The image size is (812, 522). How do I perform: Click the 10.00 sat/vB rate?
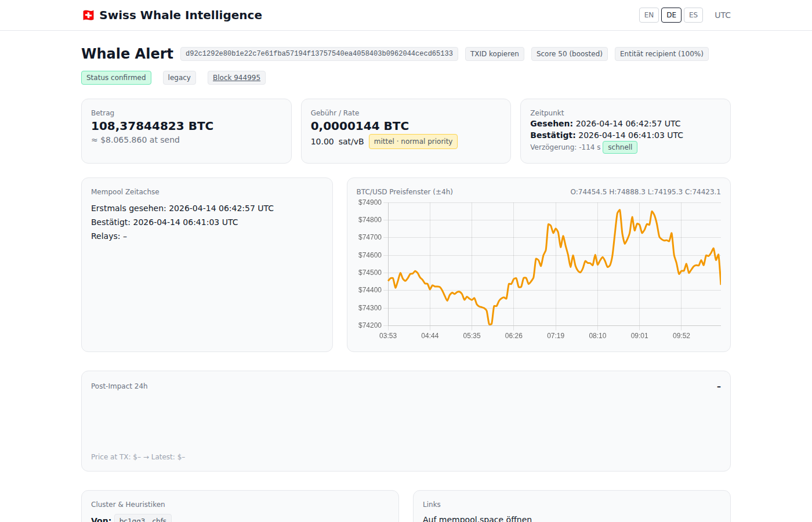(337, 142)
